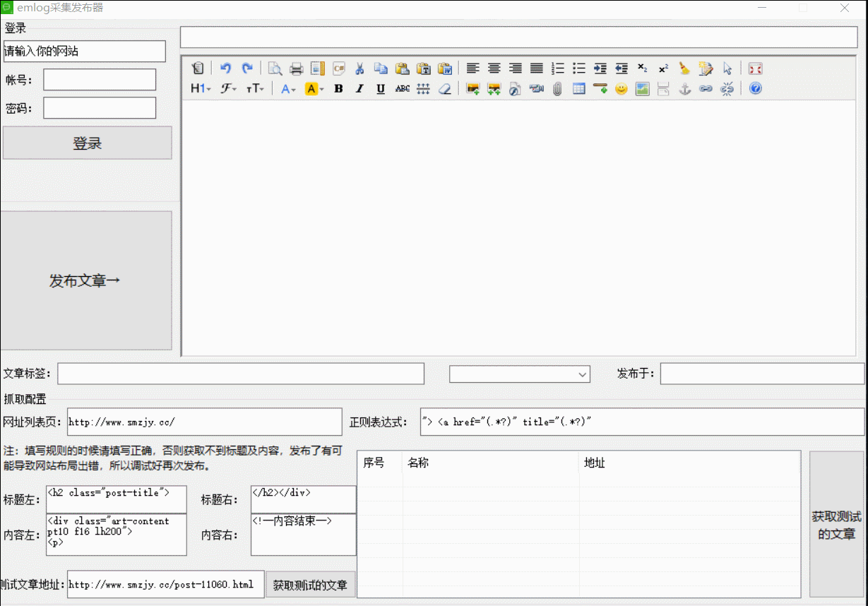Insert an anchor
868x606 pixels.
coord(685,89)
